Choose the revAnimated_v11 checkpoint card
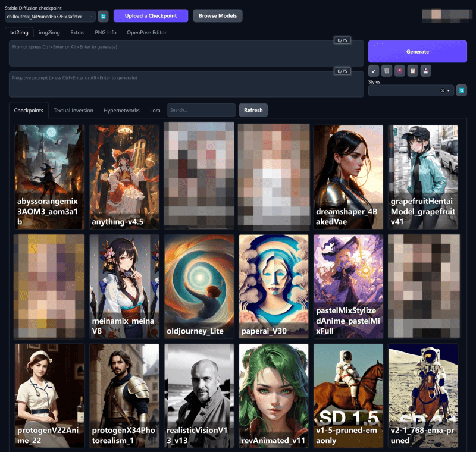This screenshot has width=476, height=452. 274,395
